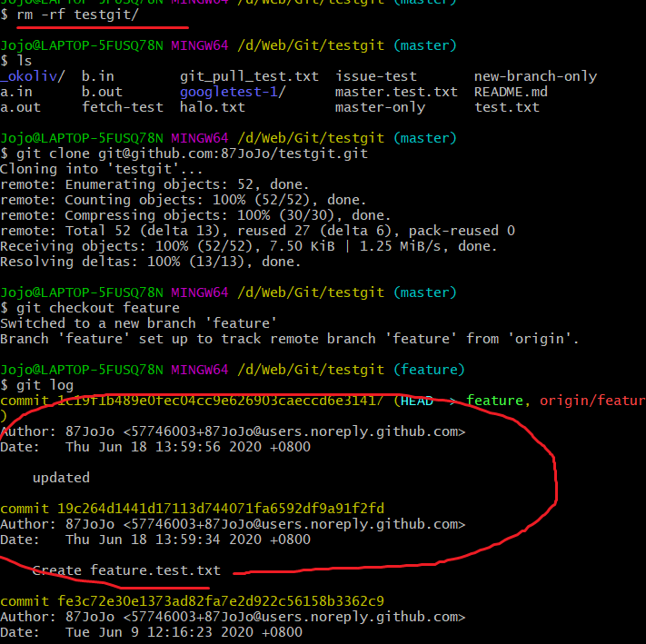Click the 'Enumerating objects: 52, done.' line
This screenshot has height=644, width=646.
point(154,184)
